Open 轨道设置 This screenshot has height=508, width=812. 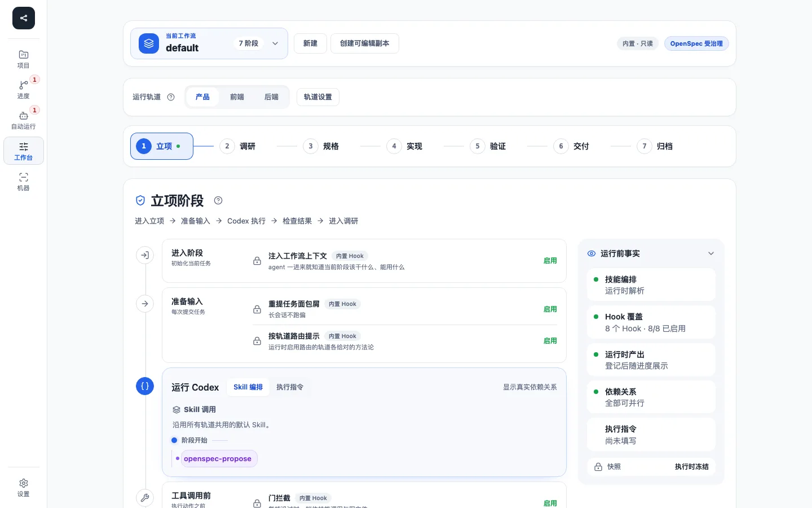[318, 97]
